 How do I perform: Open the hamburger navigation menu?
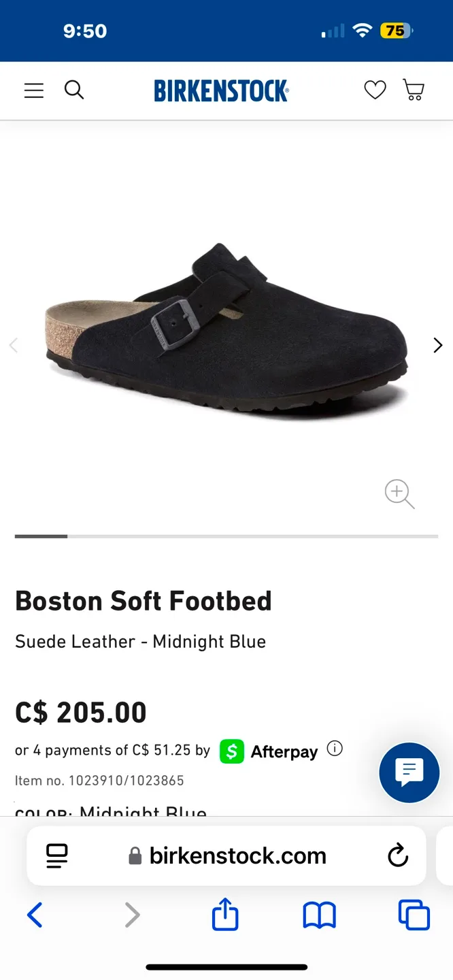pyautogui.click(x=33, y=90)
